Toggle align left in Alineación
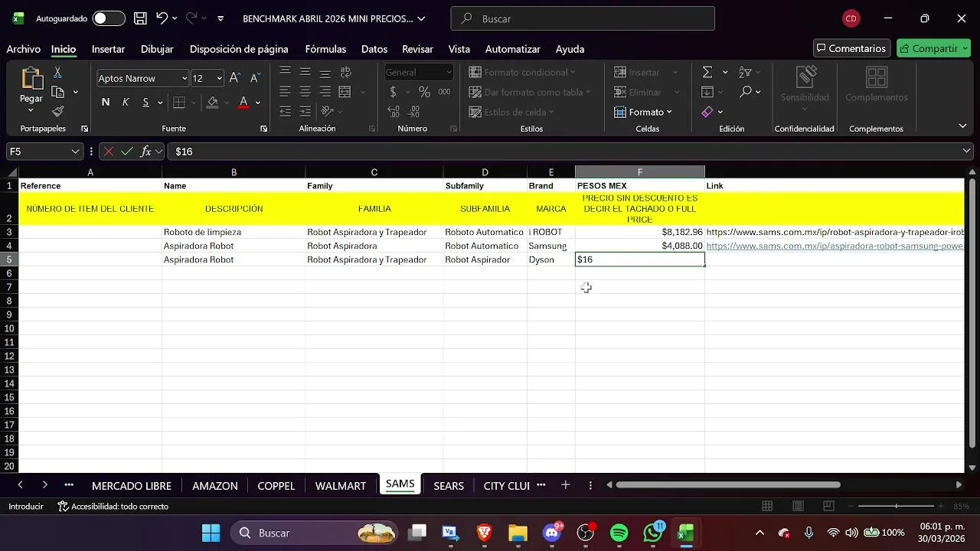This screenshot has height=551, width=980. 285,92
